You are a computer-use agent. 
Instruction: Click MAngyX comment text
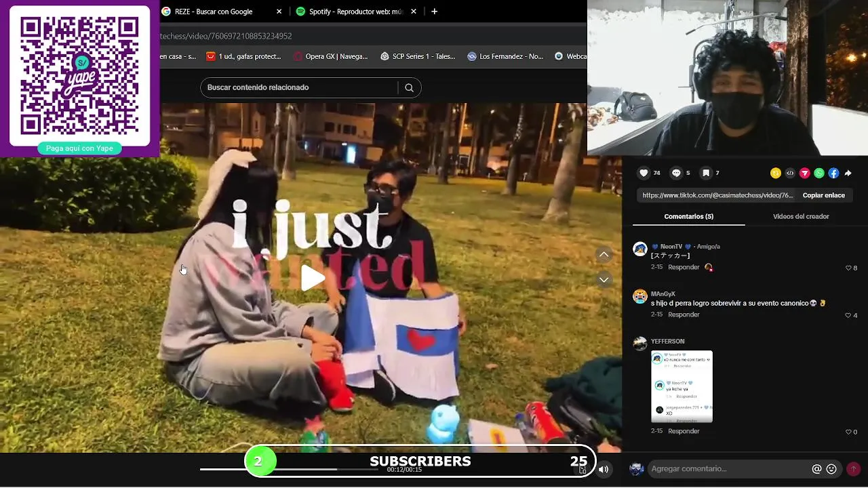(x=738, y=304)
